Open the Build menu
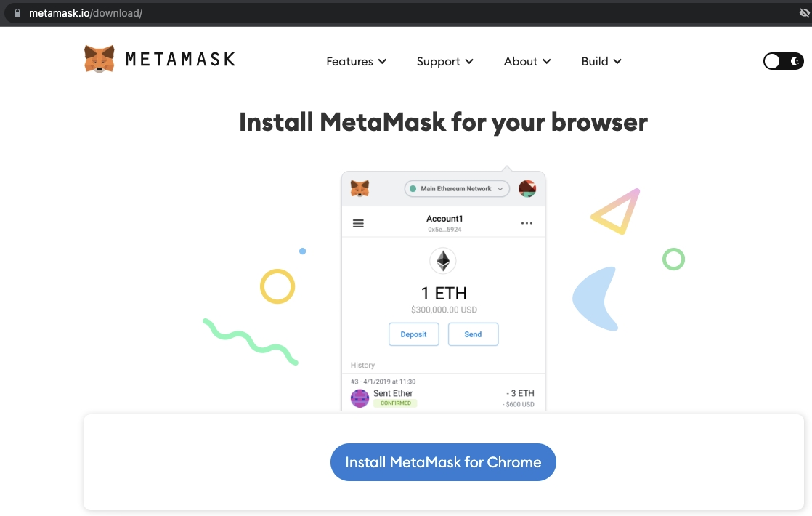812x516 pixels. 601,61
